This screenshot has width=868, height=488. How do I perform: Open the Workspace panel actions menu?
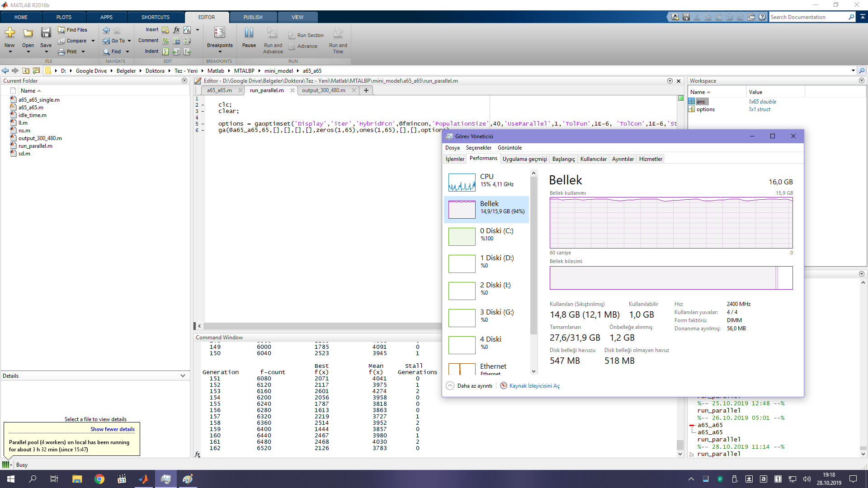click(x=862, y=80)
